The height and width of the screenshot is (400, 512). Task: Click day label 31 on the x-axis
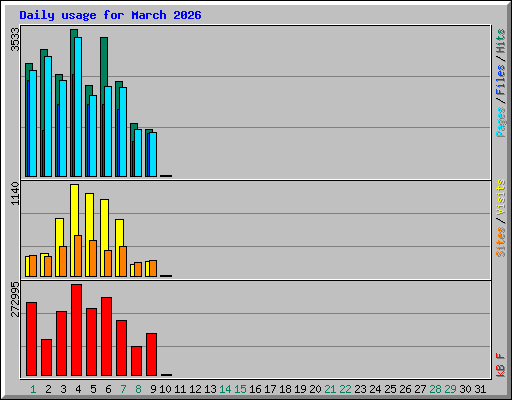(480, 389)
